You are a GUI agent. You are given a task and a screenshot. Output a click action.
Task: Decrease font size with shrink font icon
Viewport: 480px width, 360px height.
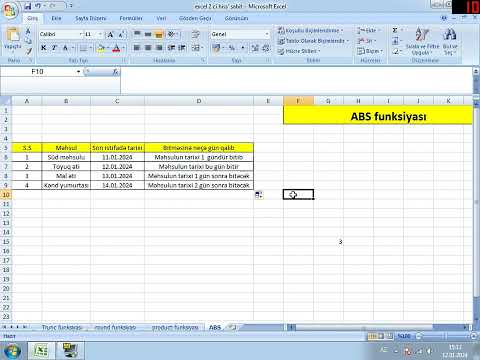click(x=121, y=34)
